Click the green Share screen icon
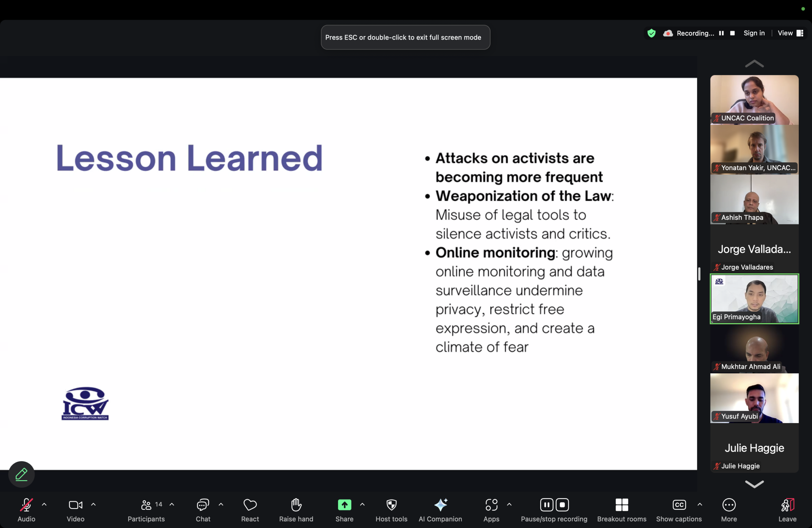The image size is (812, 528). point(344,505)
